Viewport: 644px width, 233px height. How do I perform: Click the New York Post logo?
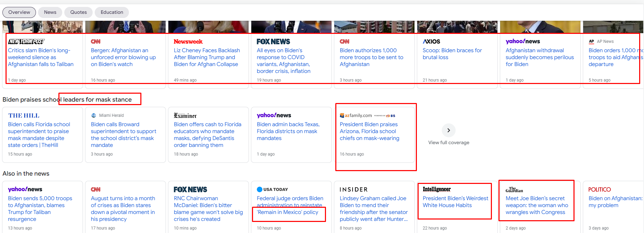pyautogui.click(x=27, y=41)
